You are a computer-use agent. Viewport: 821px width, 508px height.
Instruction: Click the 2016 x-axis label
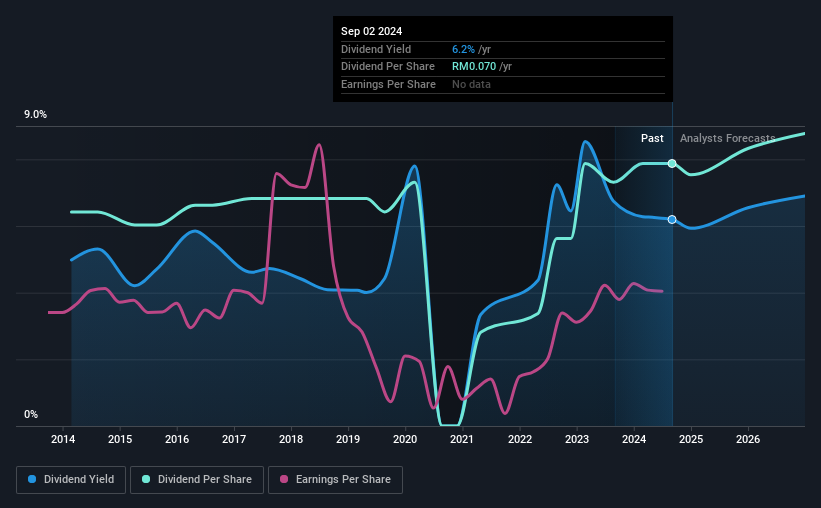(177, 439)
